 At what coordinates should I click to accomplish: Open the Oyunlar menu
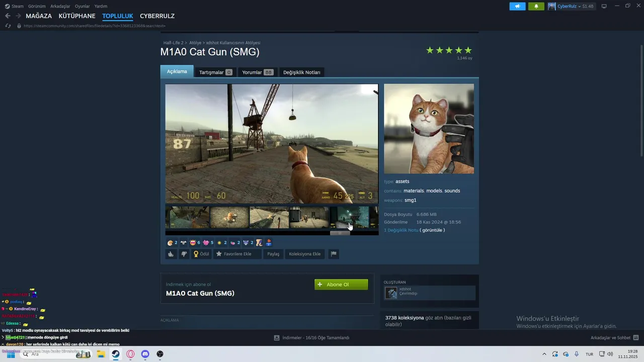click(x=82, y=6)
